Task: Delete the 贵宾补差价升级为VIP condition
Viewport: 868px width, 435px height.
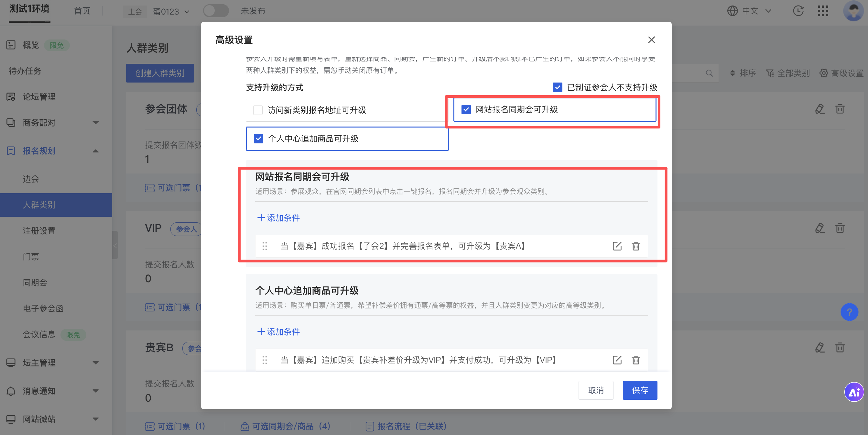Action: tap(635, 360)
